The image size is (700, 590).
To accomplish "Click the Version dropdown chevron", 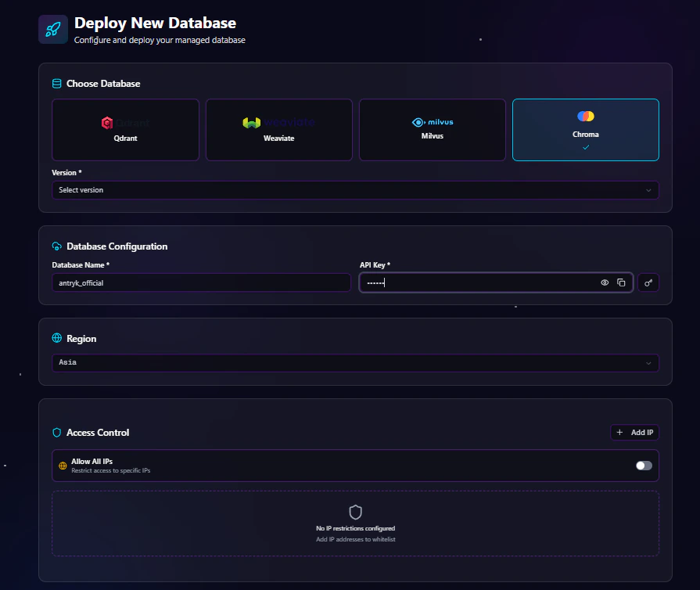I will tap(648, 191).
